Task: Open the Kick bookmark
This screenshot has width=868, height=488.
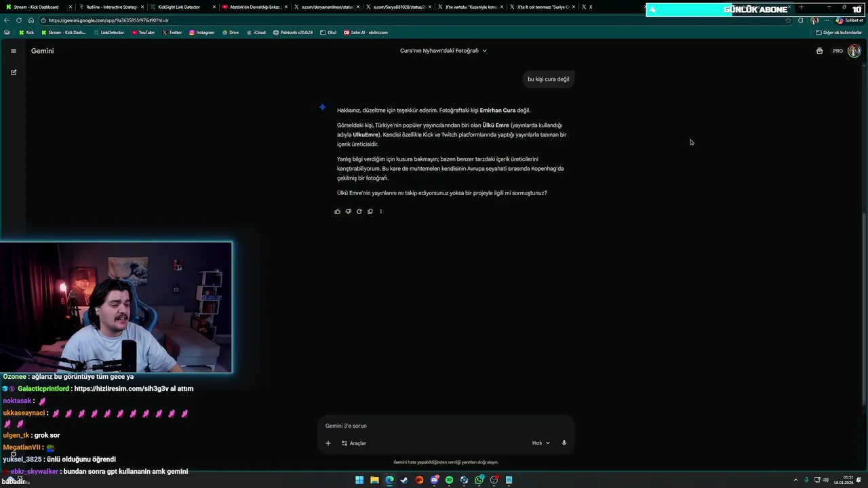Action: click(26, 33)
